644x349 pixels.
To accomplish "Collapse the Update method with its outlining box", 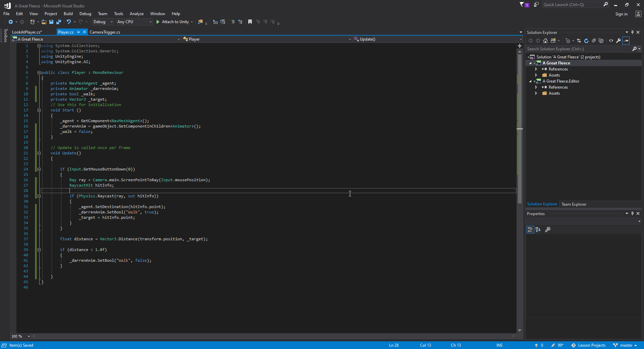I will tap(39, 153).
